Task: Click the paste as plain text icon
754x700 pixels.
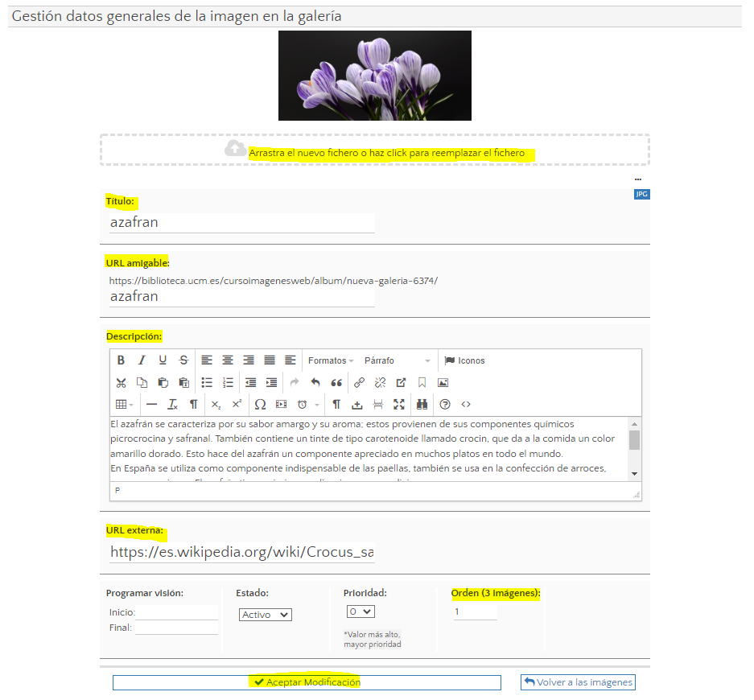Action: point(183,383)
